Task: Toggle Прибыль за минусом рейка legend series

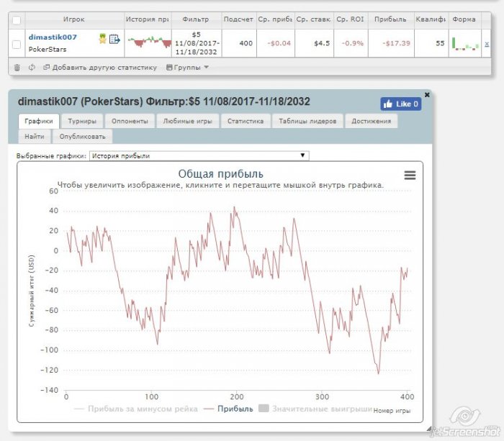Action: (x=136, y=409)
